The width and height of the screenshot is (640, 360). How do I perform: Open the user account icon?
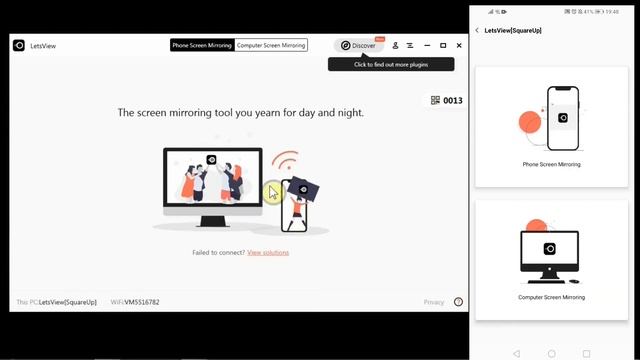click(395, 46)
